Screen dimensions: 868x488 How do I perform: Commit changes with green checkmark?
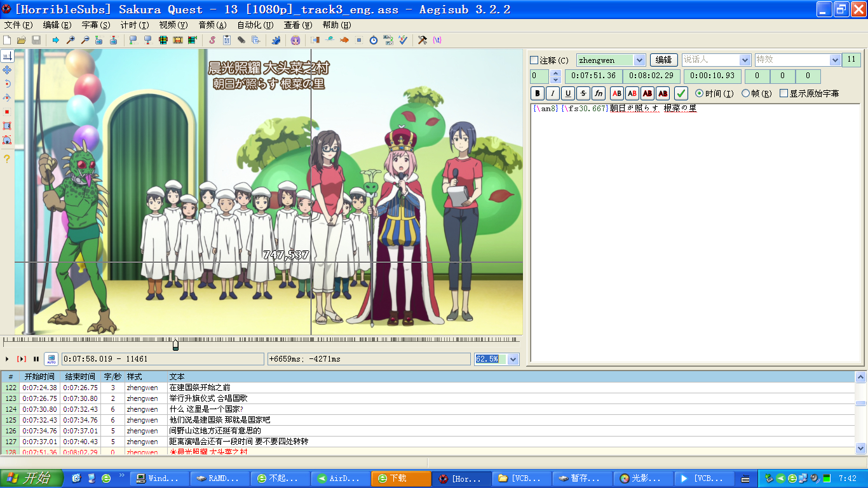pyautogui.click(x=681, y=93)
